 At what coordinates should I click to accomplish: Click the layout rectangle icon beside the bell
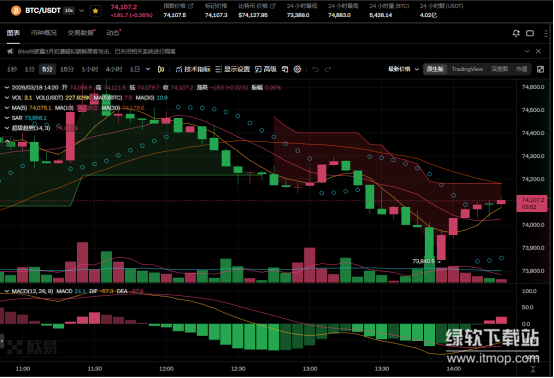[530, 33]
